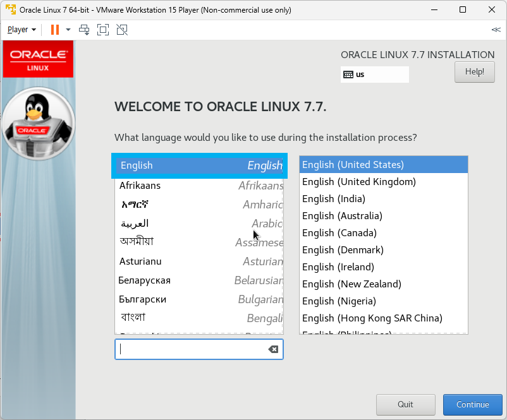Choose English (India) locale
507x420 pixels.
(384, 199)
